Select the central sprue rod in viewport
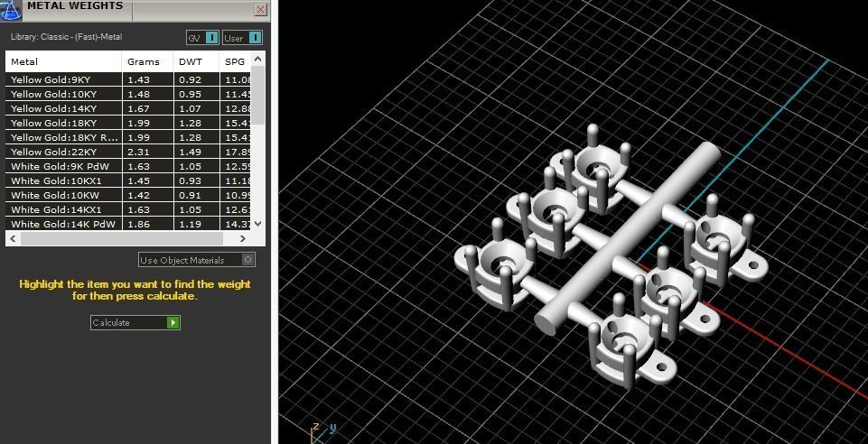 click(x=629, y=237)
